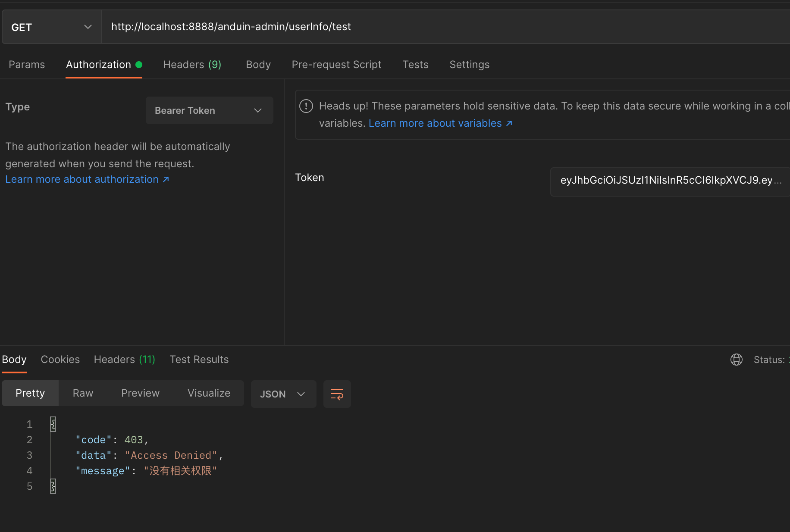
Task: Click the heads-up info warning icon
Action: 306,106
